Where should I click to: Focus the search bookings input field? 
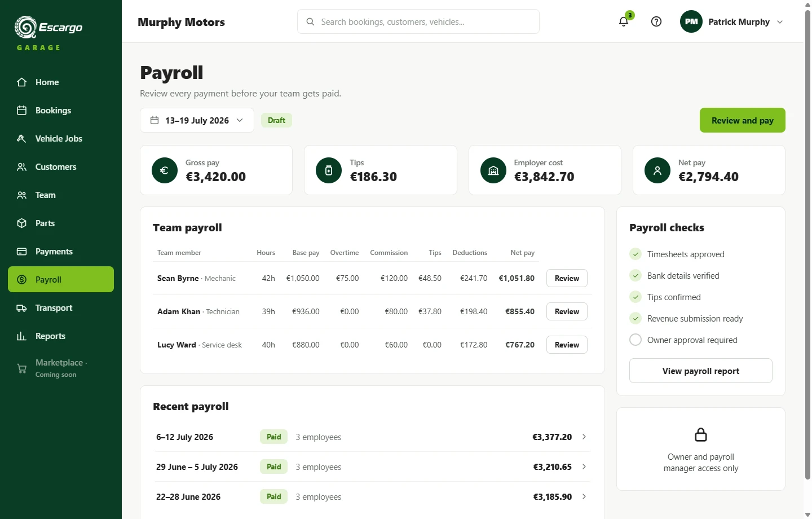point(418,21)
